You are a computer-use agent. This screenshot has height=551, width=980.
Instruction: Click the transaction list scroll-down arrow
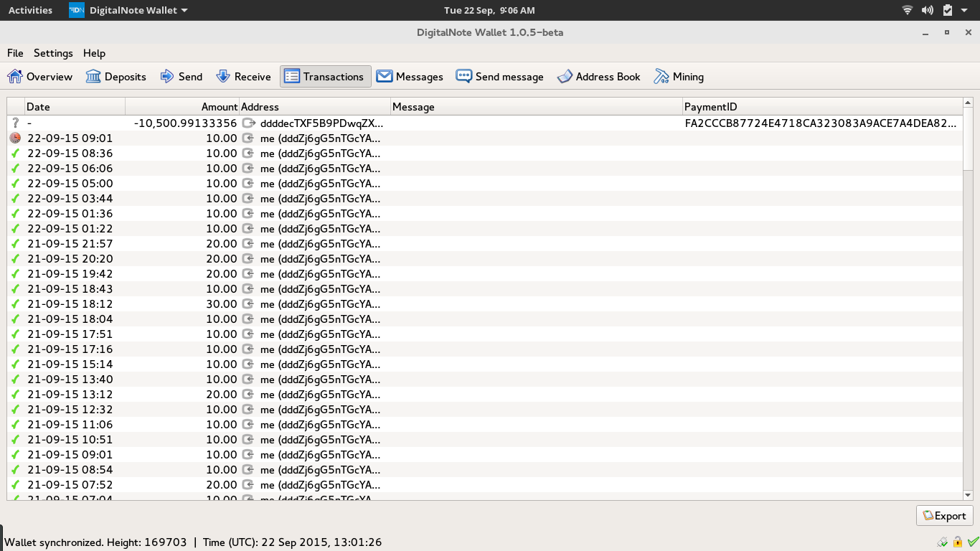point(968,495)
